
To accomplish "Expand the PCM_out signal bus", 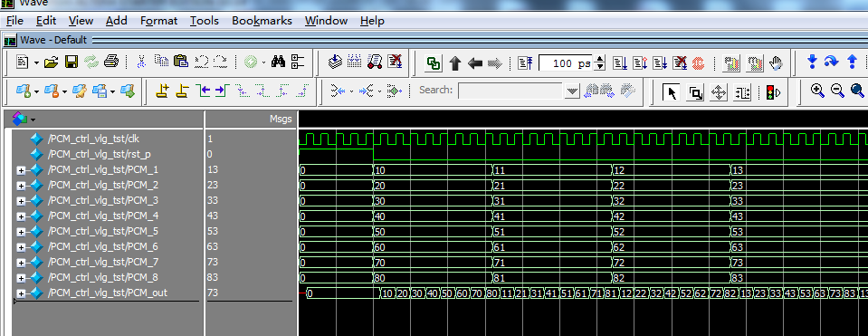I will click(21, 293).
